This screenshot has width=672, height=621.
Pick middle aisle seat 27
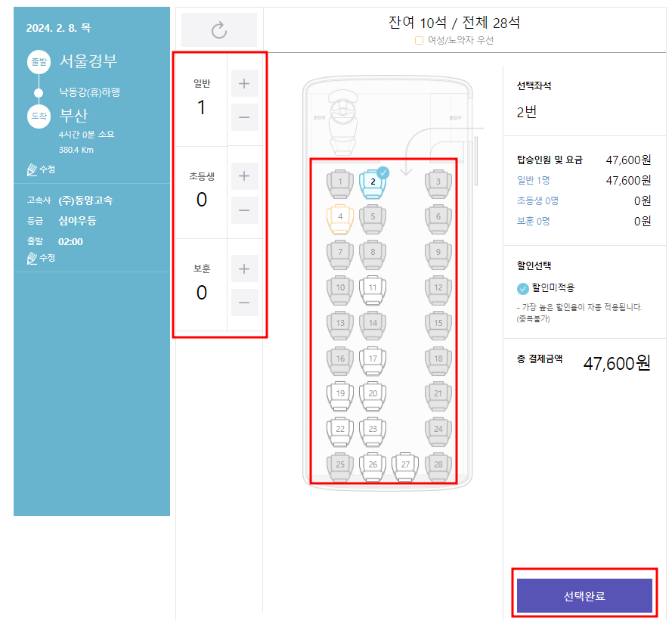point(405,466)
